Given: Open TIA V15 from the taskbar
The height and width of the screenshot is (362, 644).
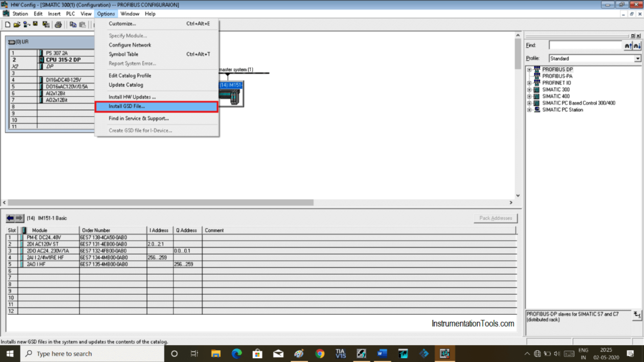Looking at the screenshot, I should (341, 353).
